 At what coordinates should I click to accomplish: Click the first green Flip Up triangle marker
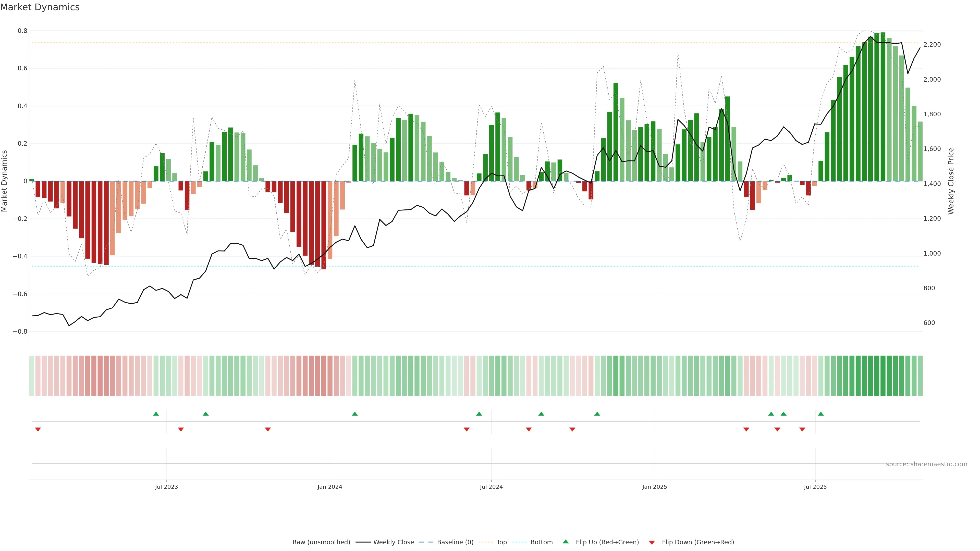pos(156,414)
